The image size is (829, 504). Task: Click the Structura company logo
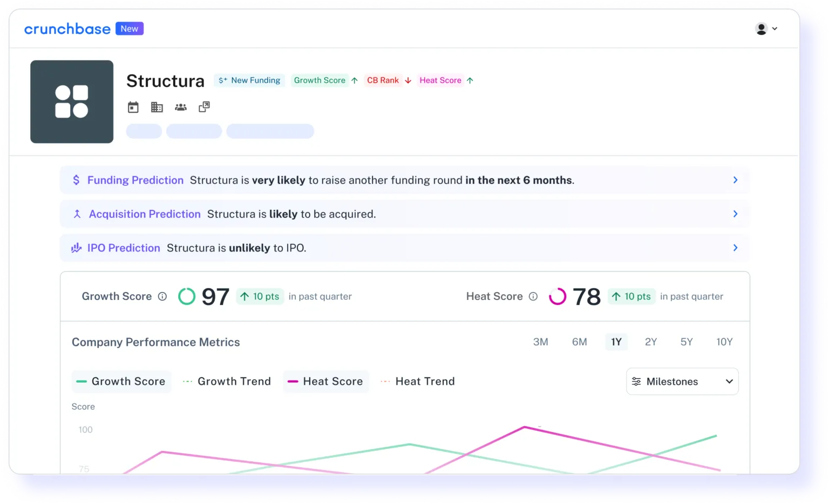click(x=72, y=101)
